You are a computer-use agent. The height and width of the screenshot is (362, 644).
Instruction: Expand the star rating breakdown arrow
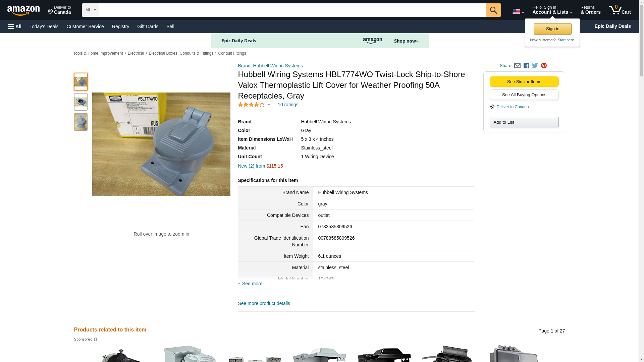tap(269, 105)
